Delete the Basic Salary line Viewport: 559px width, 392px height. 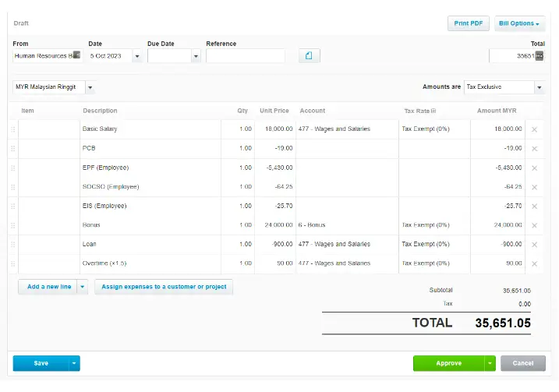coord(534,129)
